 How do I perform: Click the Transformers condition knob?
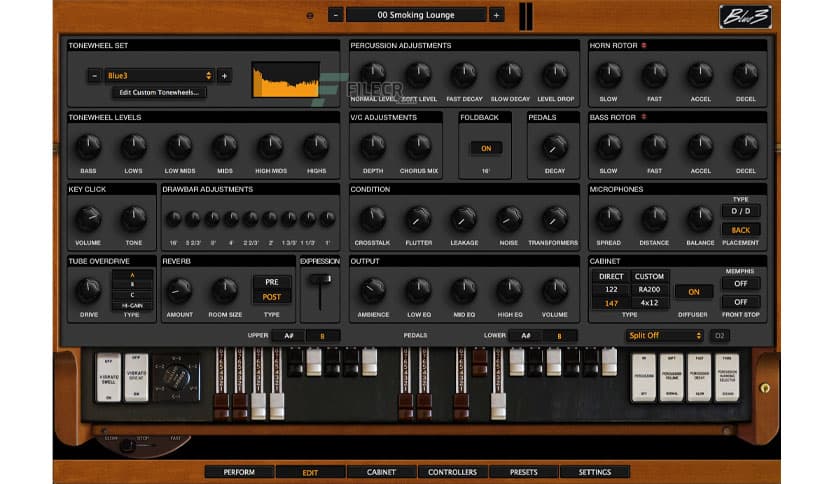(555, 219)
